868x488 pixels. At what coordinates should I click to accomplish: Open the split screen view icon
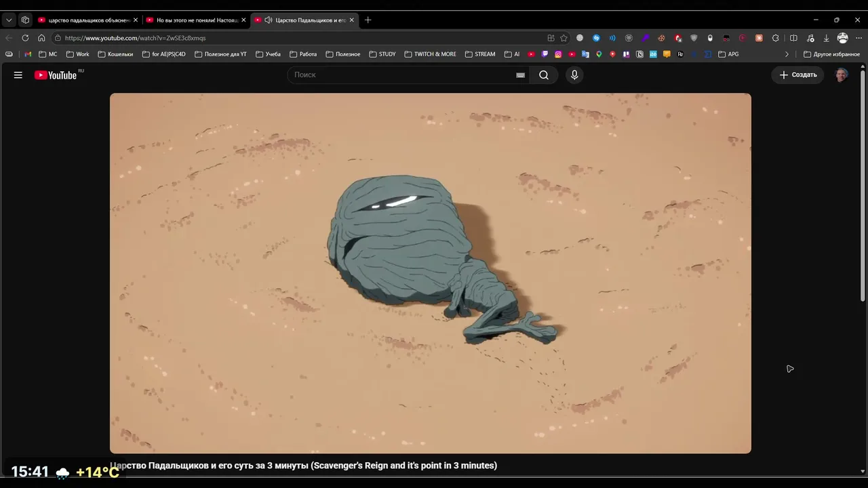coord(793,38)
